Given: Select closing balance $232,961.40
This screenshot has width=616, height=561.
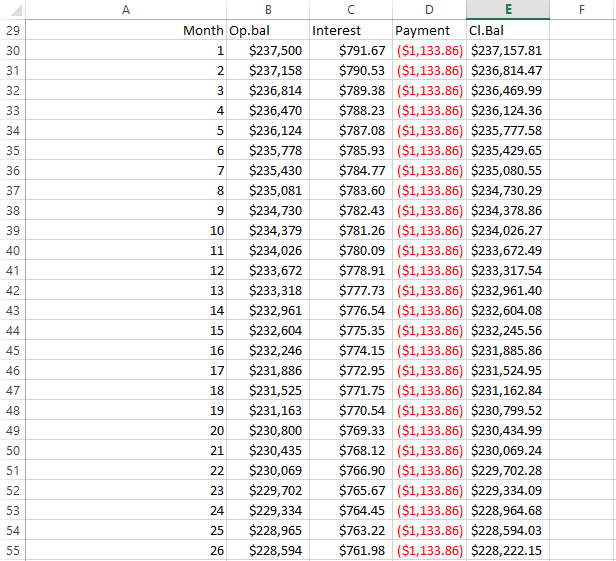Looking at the screenshot, I should tap(508, 290).
